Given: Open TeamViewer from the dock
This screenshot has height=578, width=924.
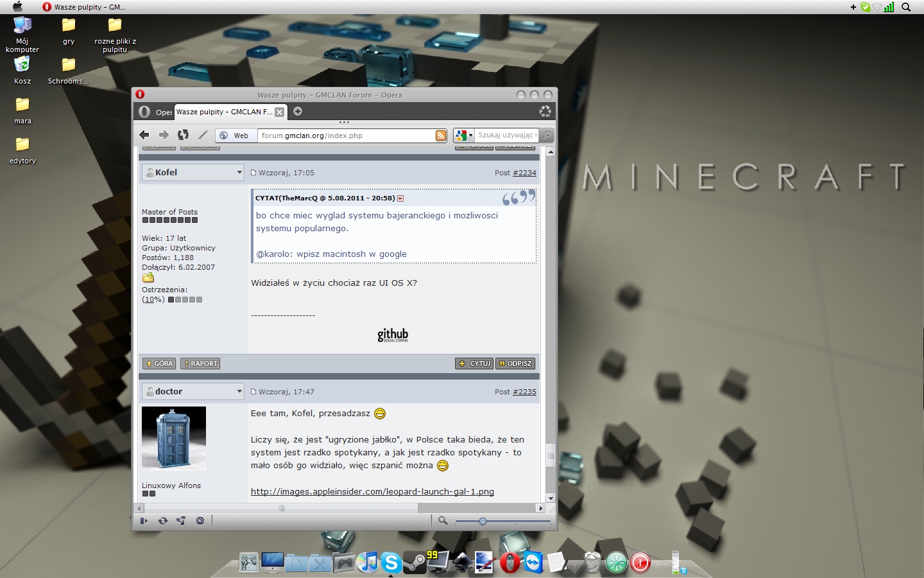Looking at the screenshot, I should click(533, 563).
